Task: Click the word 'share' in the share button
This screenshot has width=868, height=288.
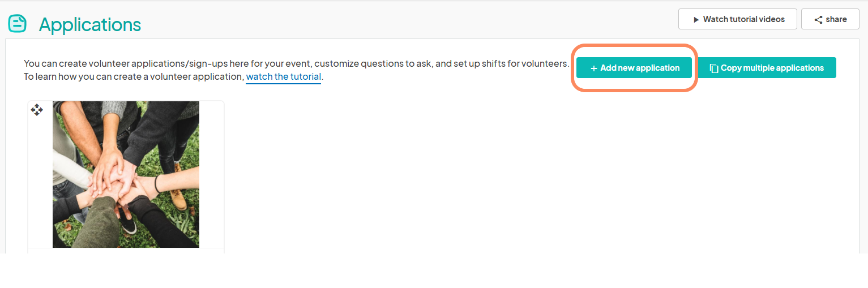Action: click(x=836, y=19)
